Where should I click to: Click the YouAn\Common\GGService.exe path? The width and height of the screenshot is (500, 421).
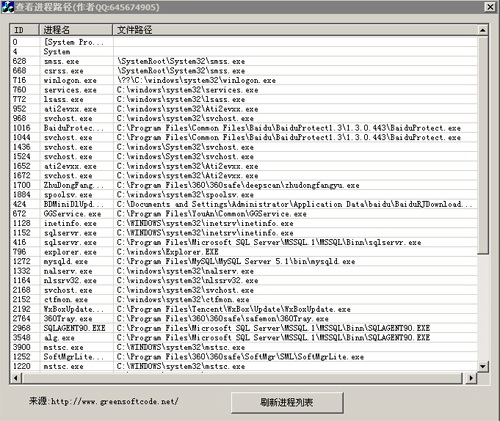(212, 214)
